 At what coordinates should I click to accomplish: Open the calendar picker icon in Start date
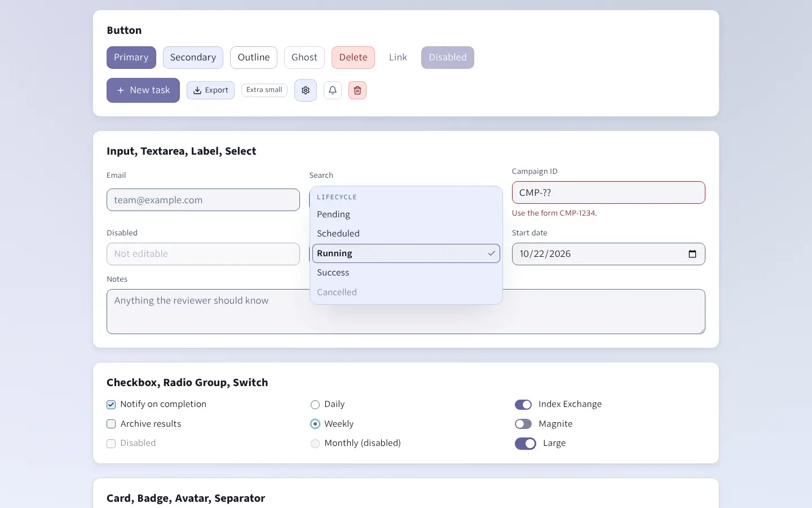692,254
